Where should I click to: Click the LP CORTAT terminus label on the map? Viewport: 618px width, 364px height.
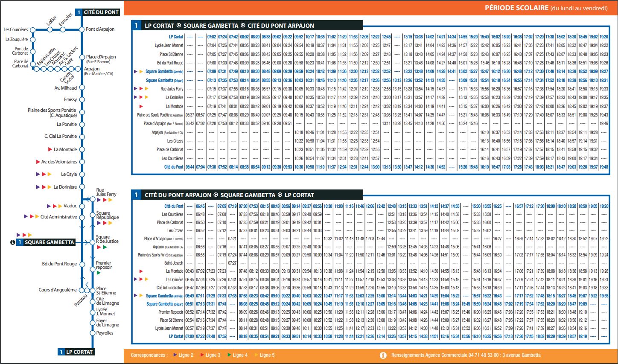pyautogui.click(x=79, y=352)
